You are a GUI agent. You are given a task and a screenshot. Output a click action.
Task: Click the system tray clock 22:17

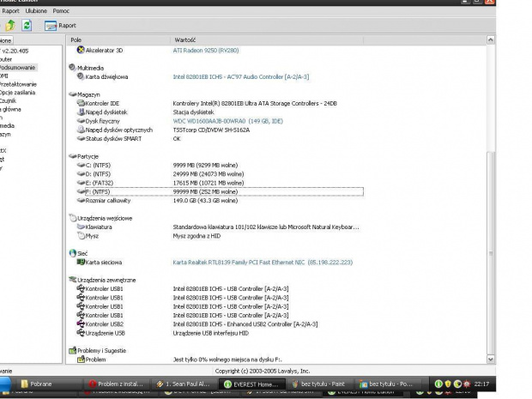tap(481, 384)
